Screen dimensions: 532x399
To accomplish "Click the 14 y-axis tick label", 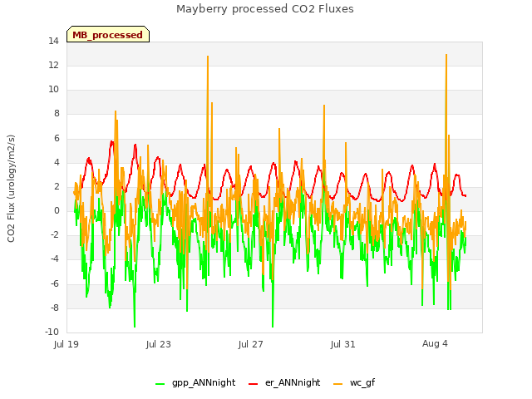I will 53,41.
